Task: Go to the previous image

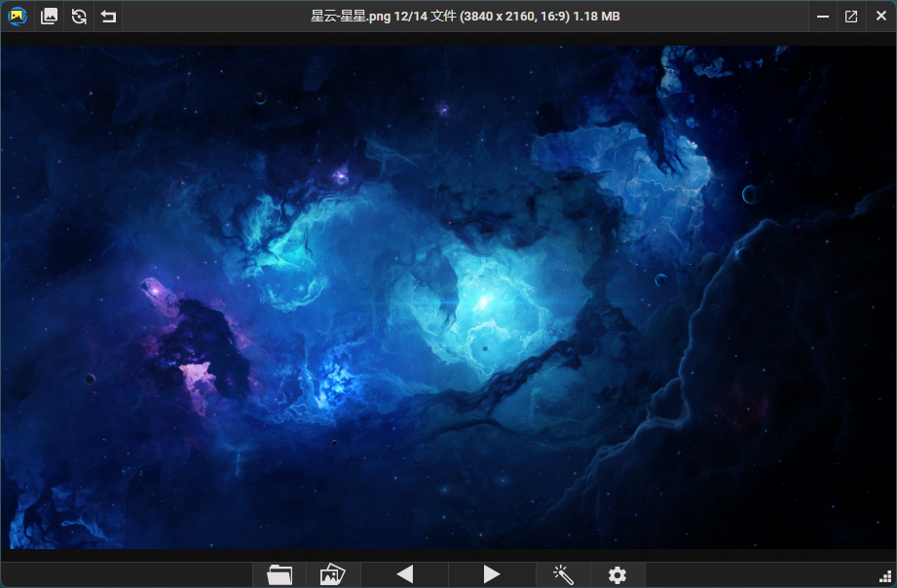Action: [405, 574]
